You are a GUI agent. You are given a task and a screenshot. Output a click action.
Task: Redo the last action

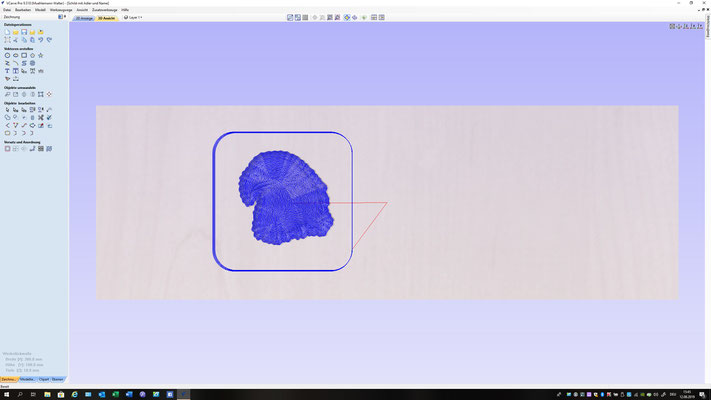coord(49,40)
